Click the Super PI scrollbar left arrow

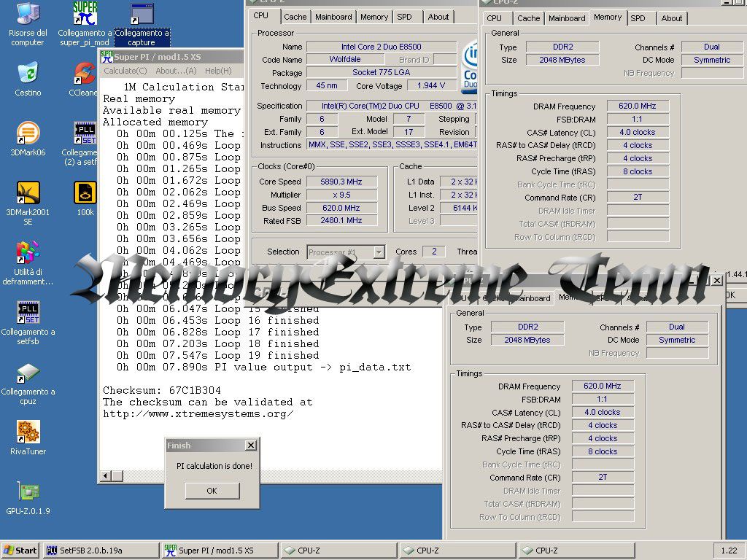coord(106,475)
